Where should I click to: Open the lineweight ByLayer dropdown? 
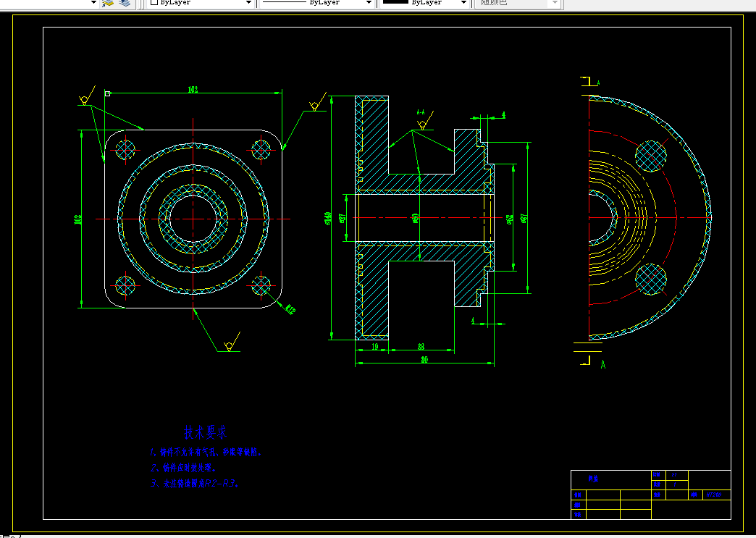(x=425, y=3)
